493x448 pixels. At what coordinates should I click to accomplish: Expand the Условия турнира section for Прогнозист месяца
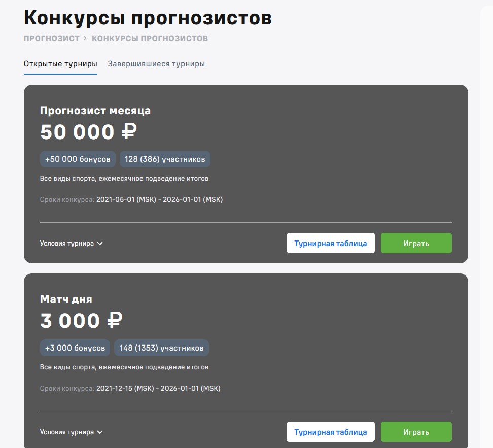point(68,243)
